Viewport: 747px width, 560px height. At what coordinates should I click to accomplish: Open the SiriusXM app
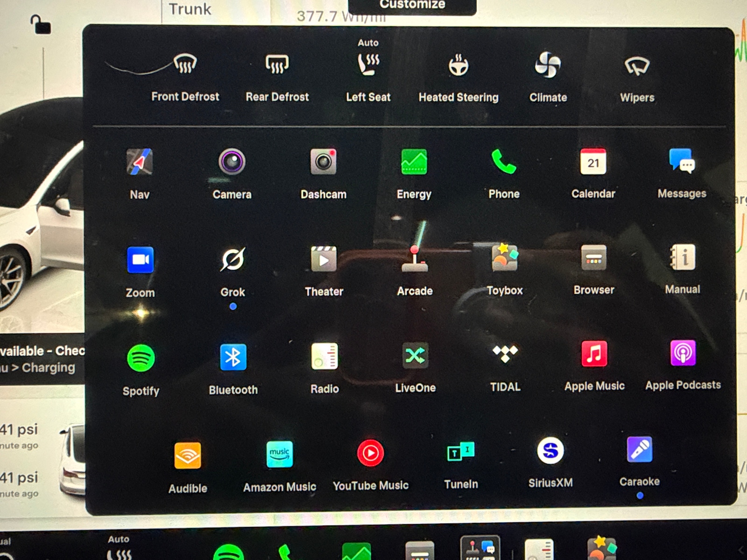click(550, 451)
